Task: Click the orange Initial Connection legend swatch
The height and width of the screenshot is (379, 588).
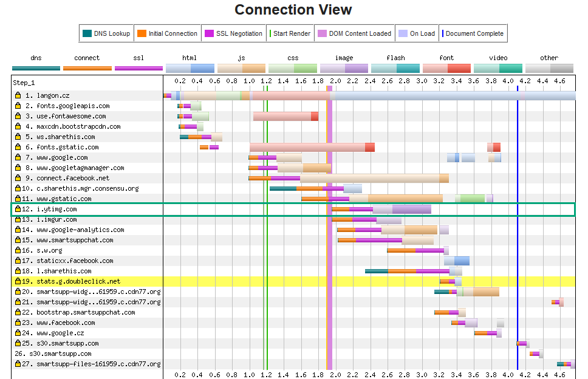Action: [142, 33]
